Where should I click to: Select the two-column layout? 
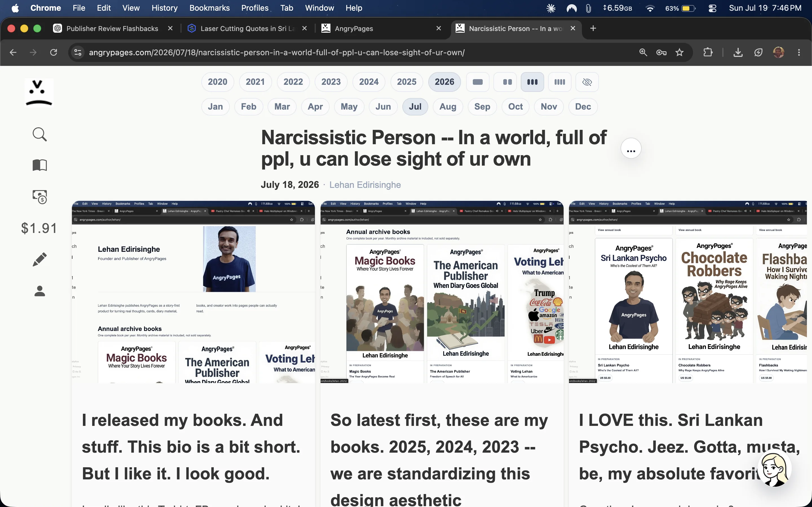[x=507, y=82]
